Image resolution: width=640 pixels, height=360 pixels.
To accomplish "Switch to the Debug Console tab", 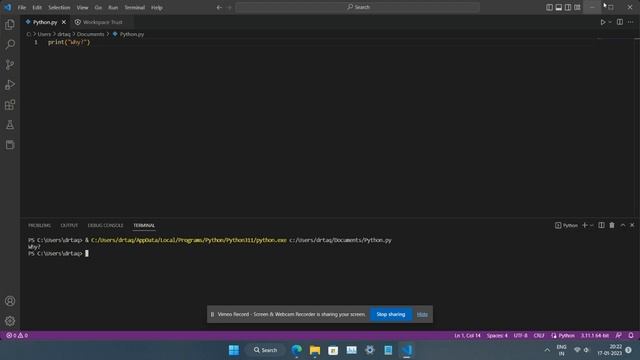I will pos(105,225).
